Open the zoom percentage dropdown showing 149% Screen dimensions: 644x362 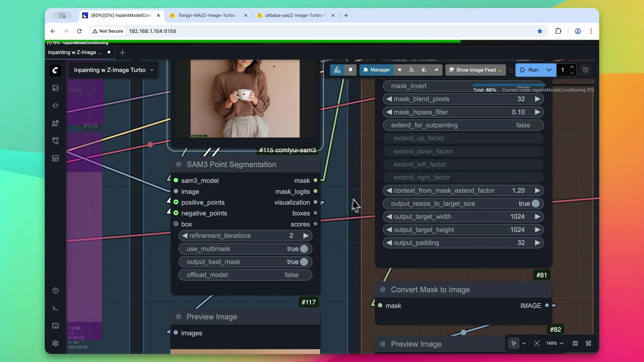pos(553,344)
